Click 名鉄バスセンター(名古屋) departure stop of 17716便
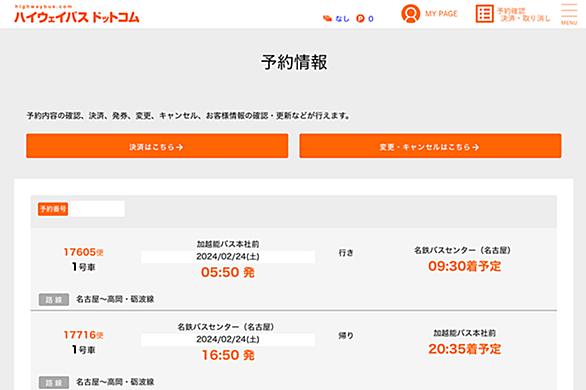586x390 pixels. [226, 327]
